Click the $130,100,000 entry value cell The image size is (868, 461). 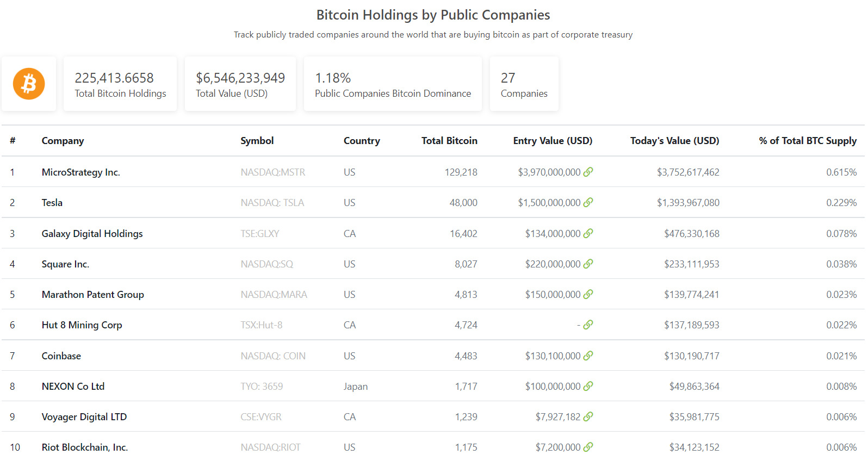click(553, 356)
